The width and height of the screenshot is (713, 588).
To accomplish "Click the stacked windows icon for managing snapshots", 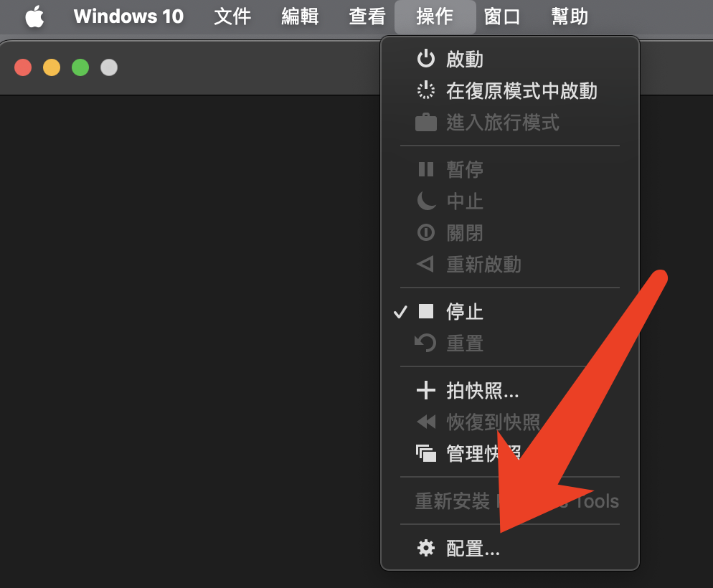I will (x=425, y=453).
